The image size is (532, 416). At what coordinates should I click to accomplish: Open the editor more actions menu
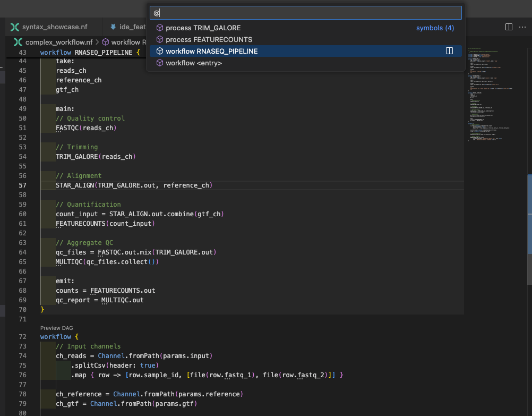523,27
